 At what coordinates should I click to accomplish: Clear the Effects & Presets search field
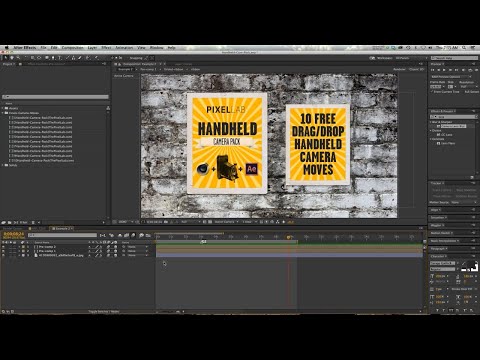[x=476, y=117]
